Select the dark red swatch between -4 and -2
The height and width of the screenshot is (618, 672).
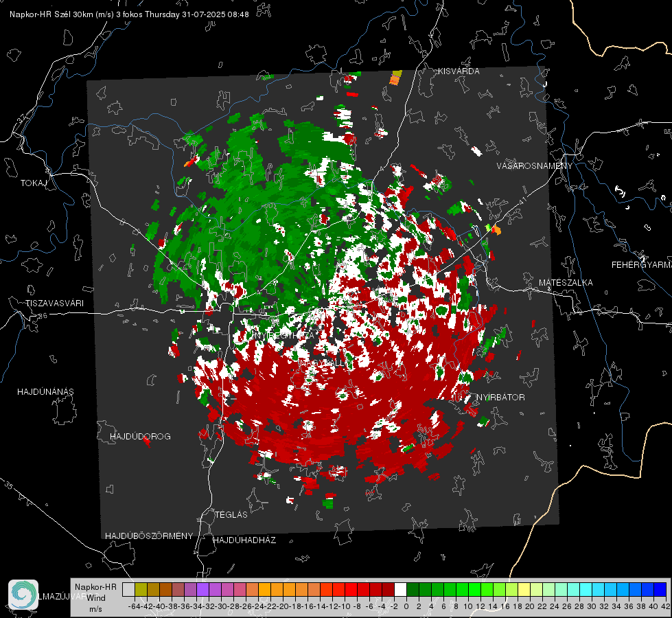tap(389, 589)
